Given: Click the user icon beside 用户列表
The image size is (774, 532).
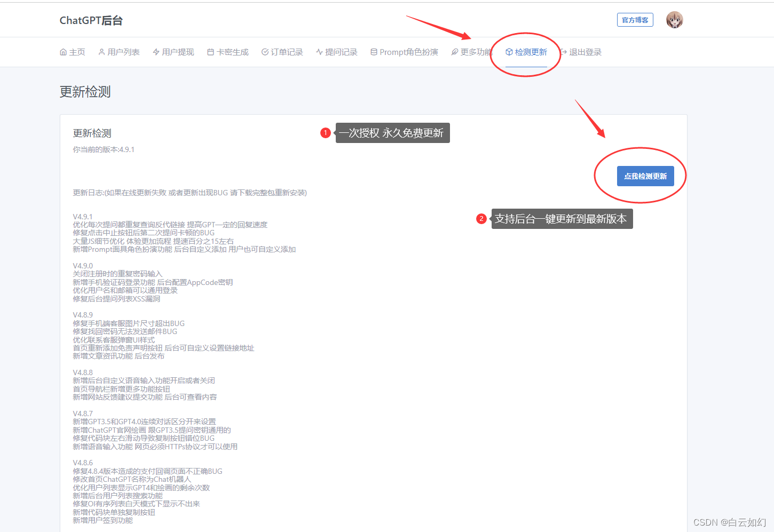Looking at the screenshot, I should point(102,52).
